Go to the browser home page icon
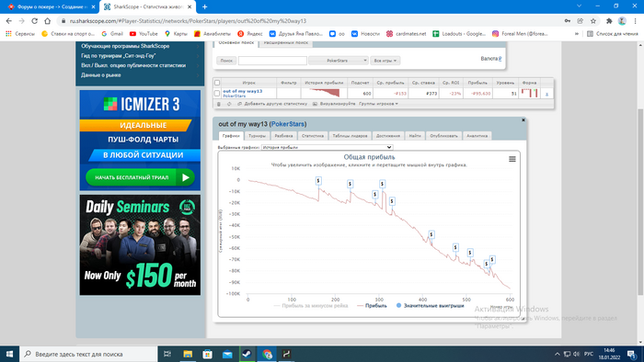 click(48, 21)
